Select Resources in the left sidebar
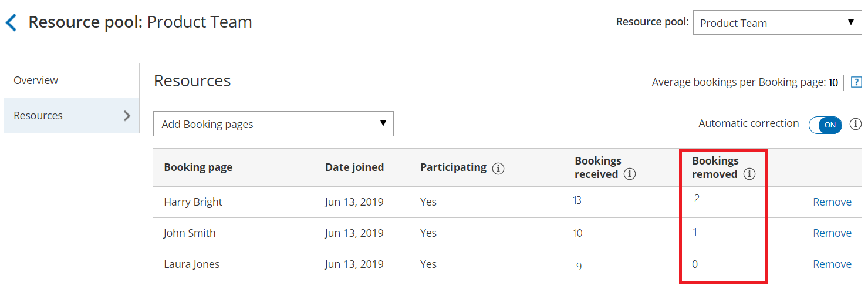This screenshot has height=292, width=868. pyautogui.click(x=38, y=116)
